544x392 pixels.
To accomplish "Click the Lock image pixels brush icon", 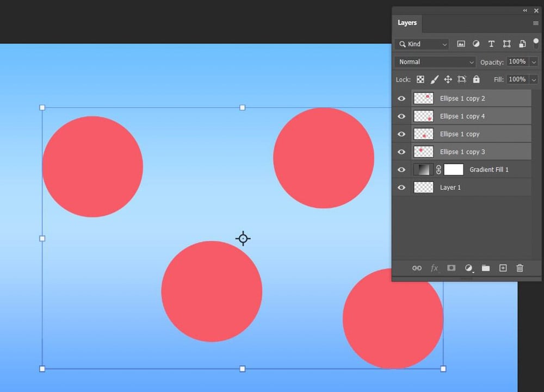I will [x=434, y=79].
